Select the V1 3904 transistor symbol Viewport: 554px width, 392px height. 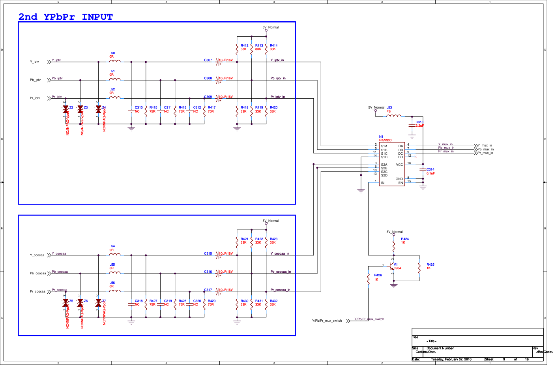pyautogui.click(x=392, y=266)
